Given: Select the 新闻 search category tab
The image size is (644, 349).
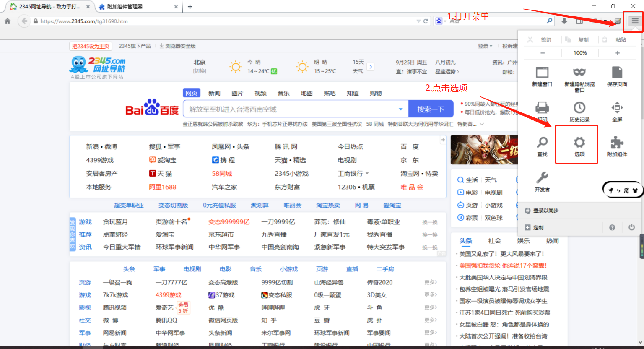Looking at the screenshot, I should pos(214,93).
